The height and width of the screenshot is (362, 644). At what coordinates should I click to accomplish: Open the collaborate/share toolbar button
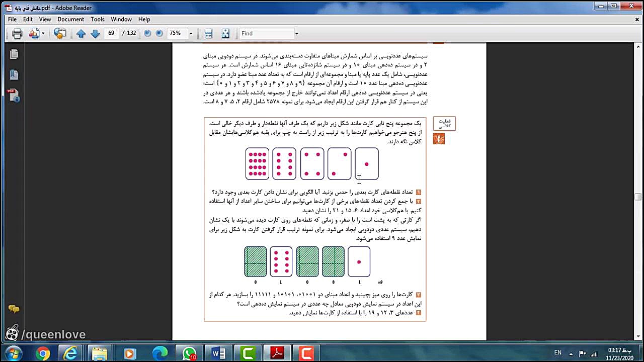click(x=34, y=34)
